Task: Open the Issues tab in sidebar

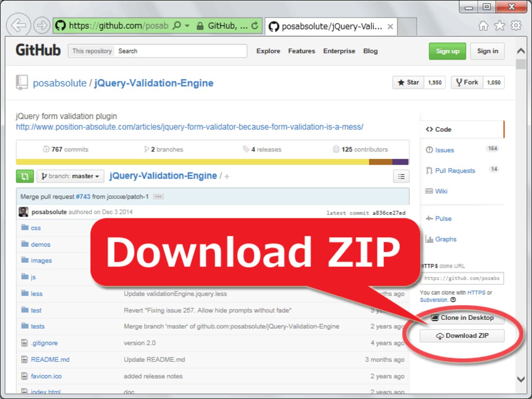Action: 444,150
